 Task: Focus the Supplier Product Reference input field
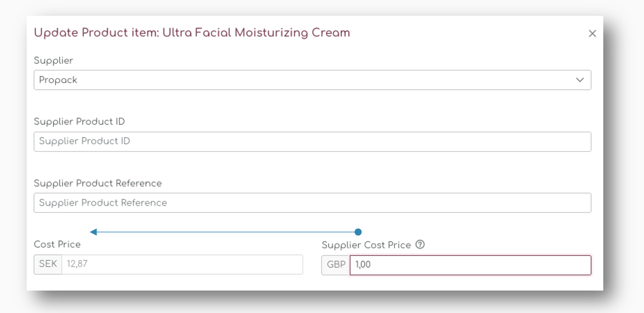coord(312,203)
